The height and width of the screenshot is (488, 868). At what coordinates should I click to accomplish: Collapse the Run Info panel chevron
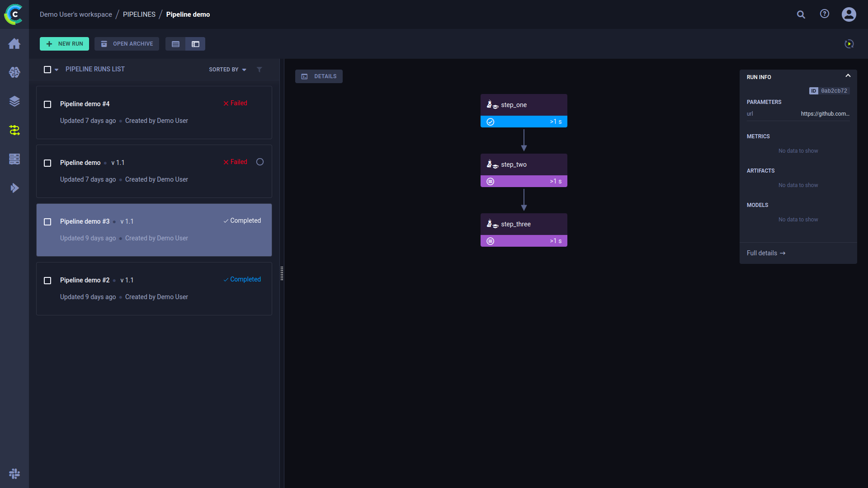pos(848,76)
